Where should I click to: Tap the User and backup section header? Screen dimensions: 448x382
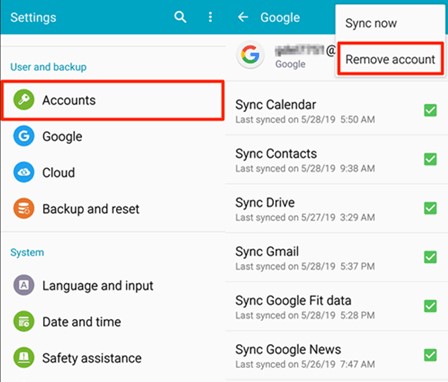coord(48,67)
